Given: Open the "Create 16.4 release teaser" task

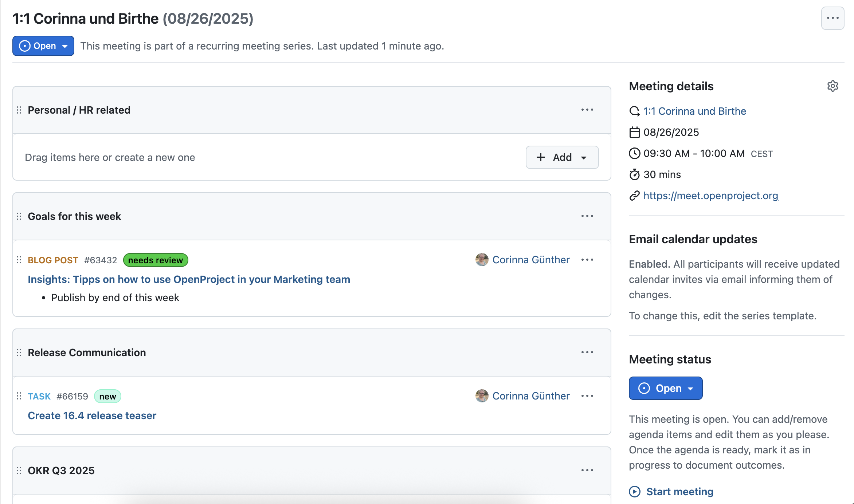Looking at the screenshot, I should 92,416.
